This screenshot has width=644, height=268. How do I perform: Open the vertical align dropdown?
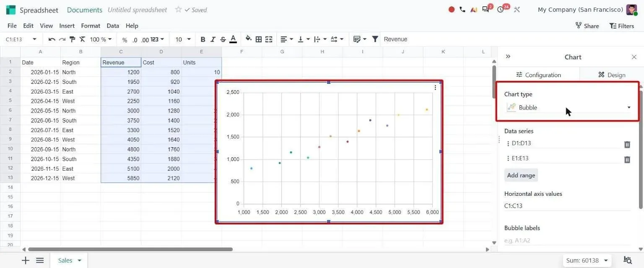[x=304, y=39]
